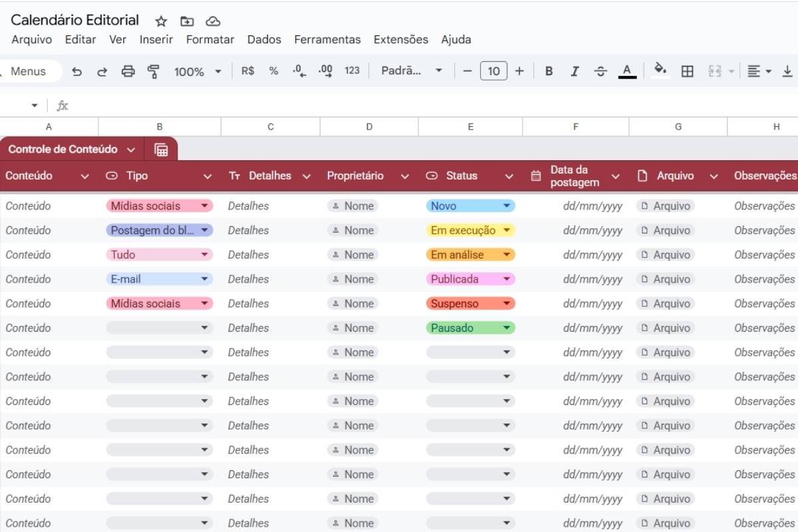This screenshot has height=532, width=798.
Task: Open the Inserir menu
Action: pyautogui.click(x=156, y=39)
